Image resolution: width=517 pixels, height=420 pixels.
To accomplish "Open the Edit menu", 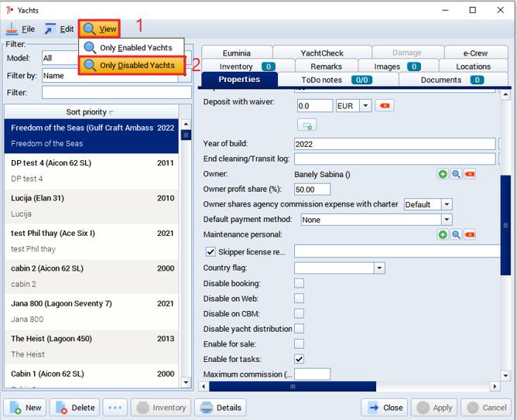I will point(60,29).
